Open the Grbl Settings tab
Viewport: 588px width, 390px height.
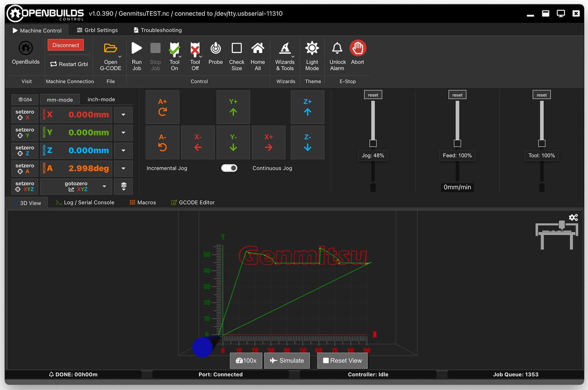pos(97,30)
